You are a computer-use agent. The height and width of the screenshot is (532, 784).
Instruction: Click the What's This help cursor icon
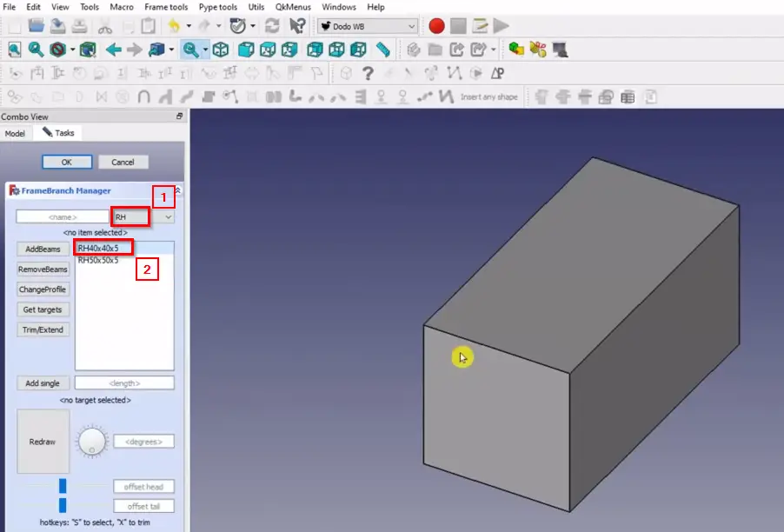pos(297,26)
